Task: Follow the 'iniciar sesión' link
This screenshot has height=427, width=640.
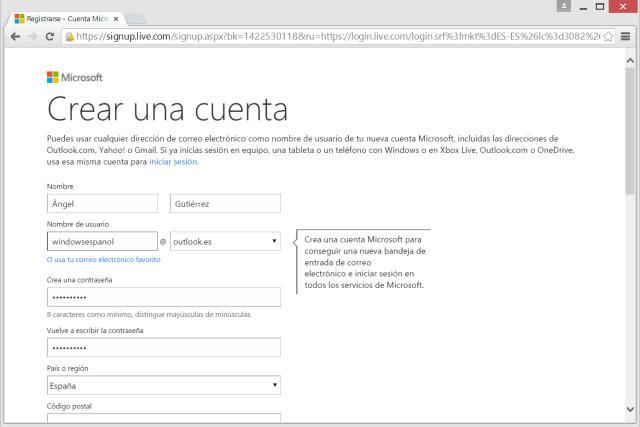Action: pyautogui.click(x=173, y=162)
